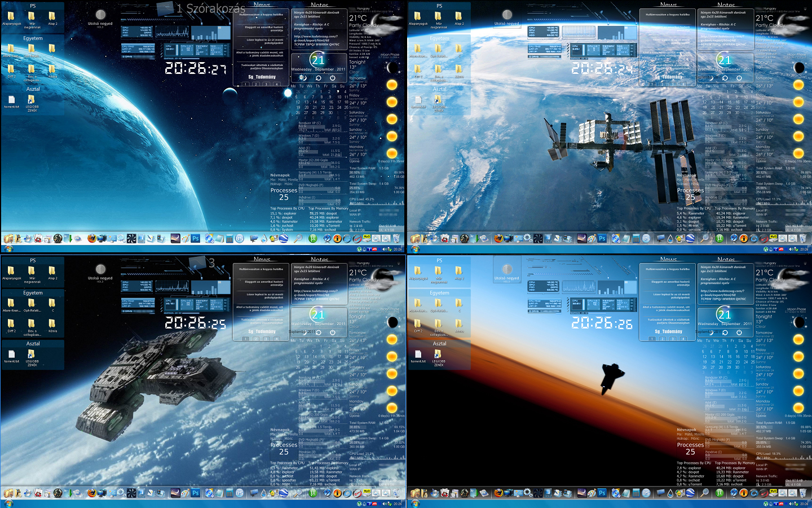This screenshot has width=812, height=508.
Task: Select page 3 under Sg_Tudomány on planet-wallpaper desktop
Action: coord(266,84)
